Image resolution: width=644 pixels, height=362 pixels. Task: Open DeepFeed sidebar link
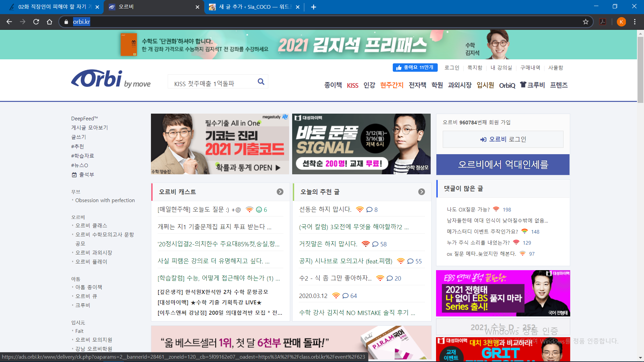[x=85, y=118]
